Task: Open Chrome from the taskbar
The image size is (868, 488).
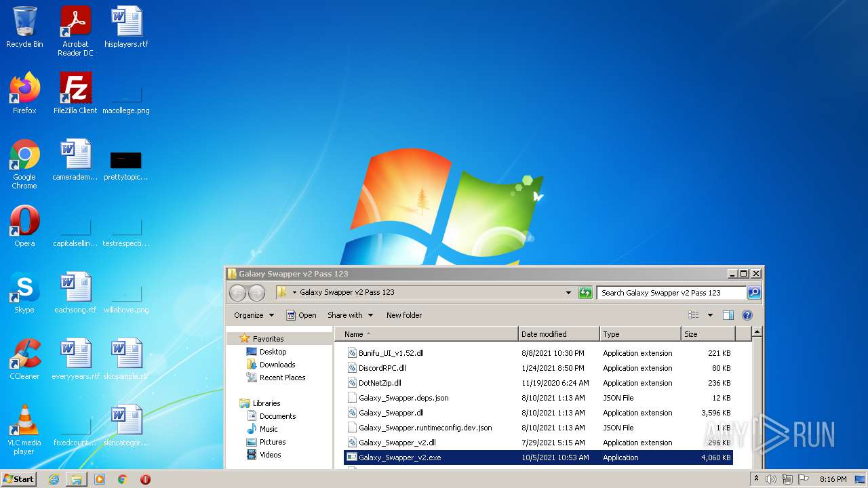Action: click(x=123, y=479)
